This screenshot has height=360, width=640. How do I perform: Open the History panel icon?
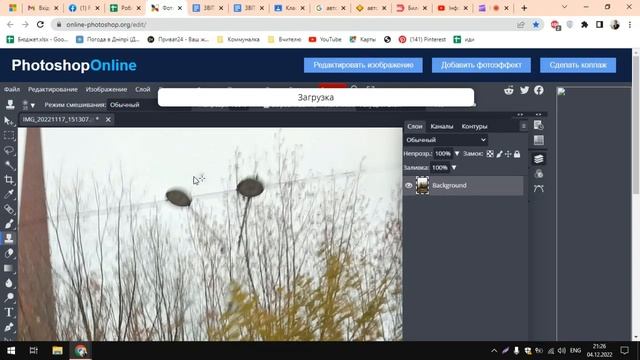538,125
